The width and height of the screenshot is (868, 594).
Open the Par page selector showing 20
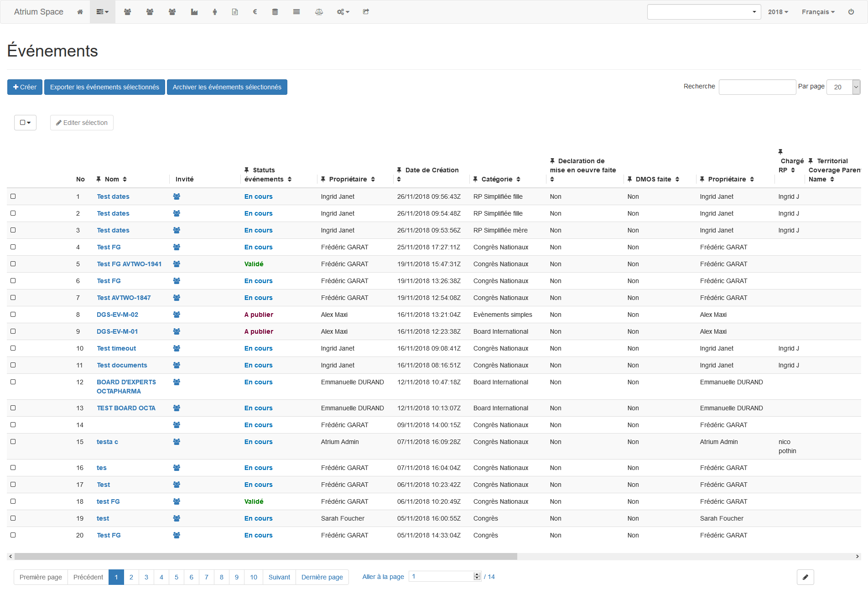tap(843, 87)
